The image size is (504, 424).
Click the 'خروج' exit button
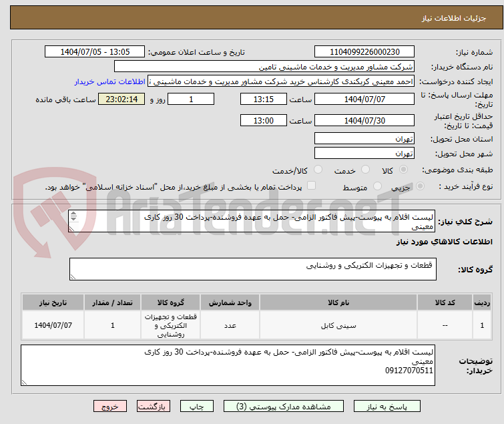pyautogui.click(x=110, y=407)
